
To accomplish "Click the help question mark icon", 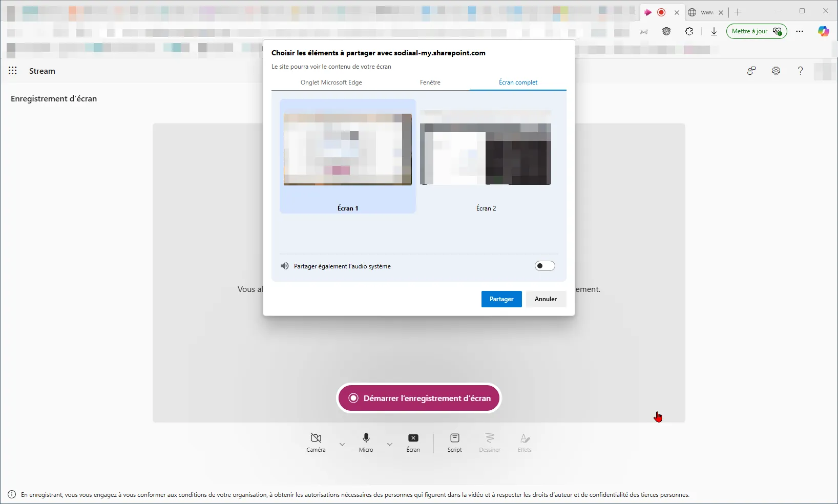I will click(x=801, y=71).
